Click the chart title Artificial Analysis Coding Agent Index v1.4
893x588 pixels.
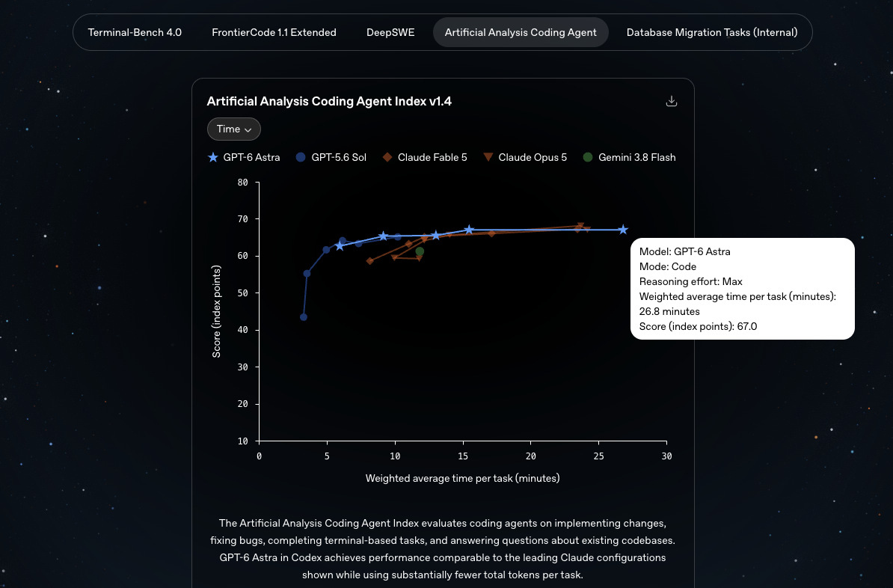coord(329,102)
